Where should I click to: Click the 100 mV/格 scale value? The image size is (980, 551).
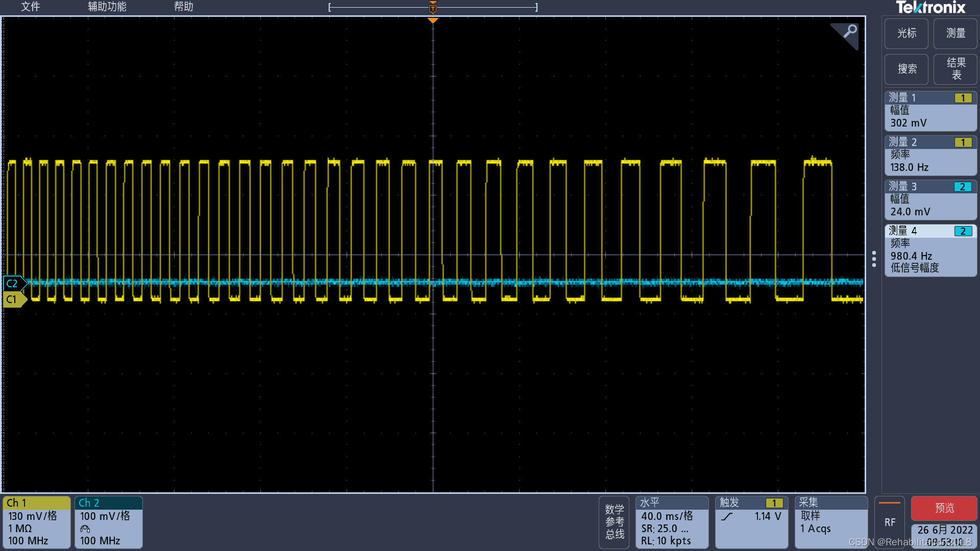[105, 516]
